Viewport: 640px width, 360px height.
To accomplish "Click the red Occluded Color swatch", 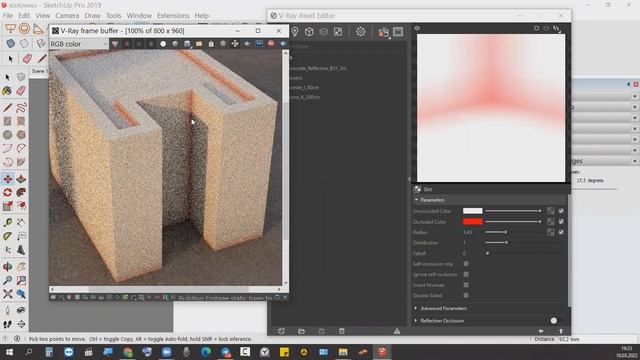I will (x=473, y=221).
